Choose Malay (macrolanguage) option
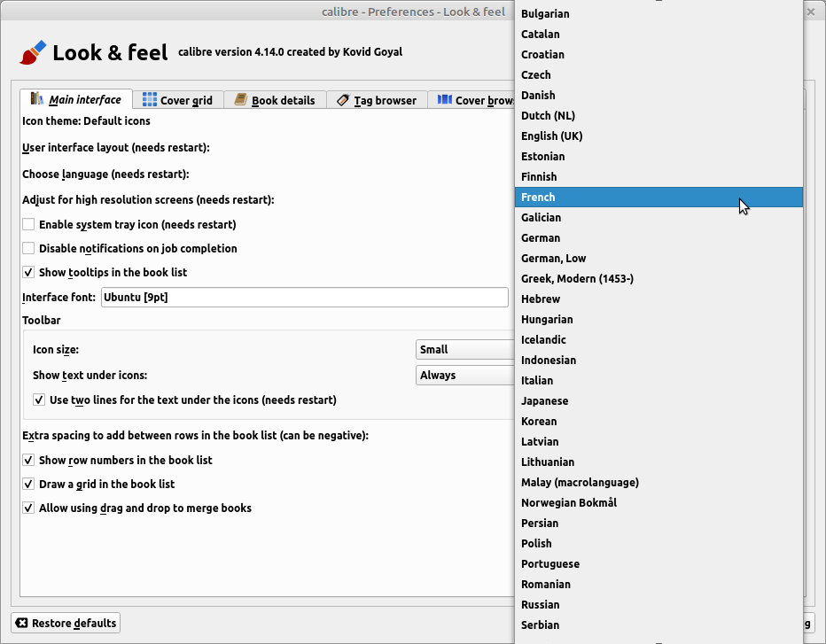The image size is (826, 644). tap(658, 483)
